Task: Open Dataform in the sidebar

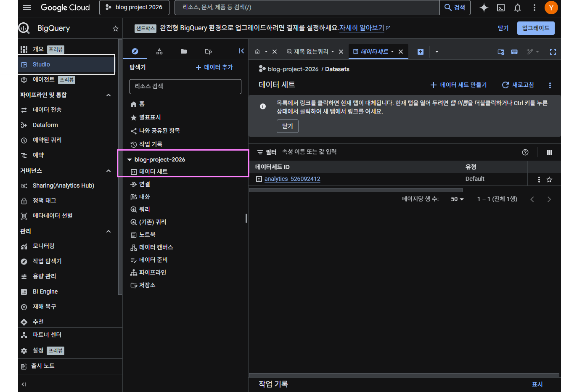Action: (45, 125)
